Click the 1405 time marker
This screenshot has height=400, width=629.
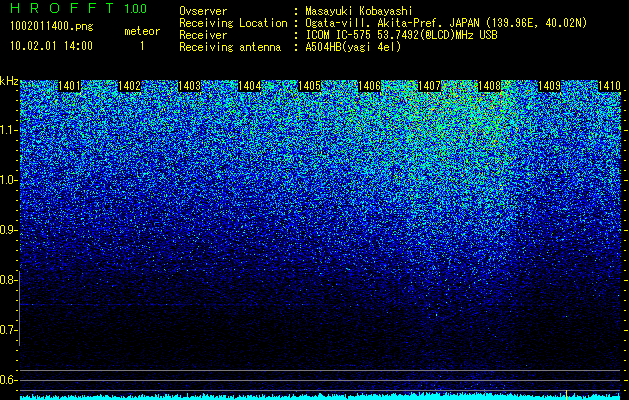310,86
